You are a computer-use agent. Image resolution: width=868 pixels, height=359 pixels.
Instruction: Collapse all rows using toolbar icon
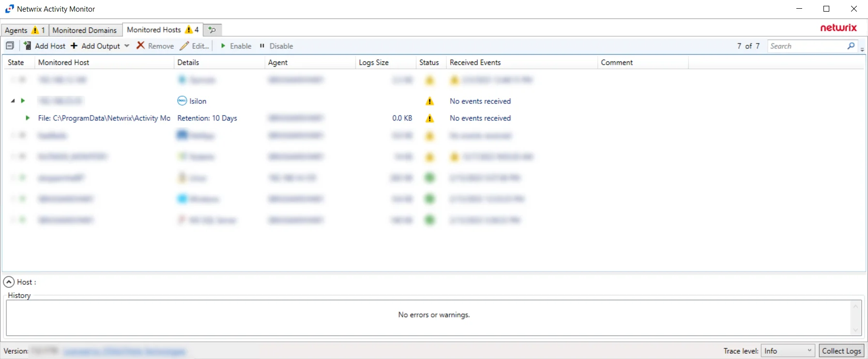(x=10, y=46)
